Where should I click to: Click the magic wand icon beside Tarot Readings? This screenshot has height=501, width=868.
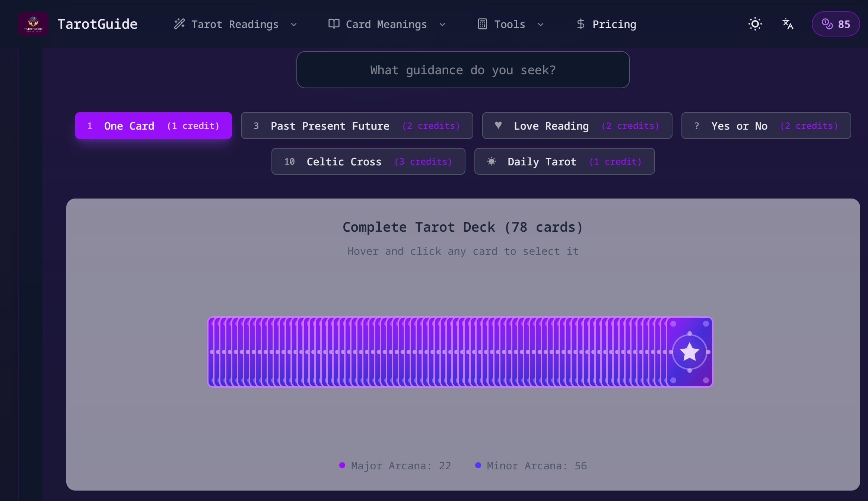pos(179,24)
